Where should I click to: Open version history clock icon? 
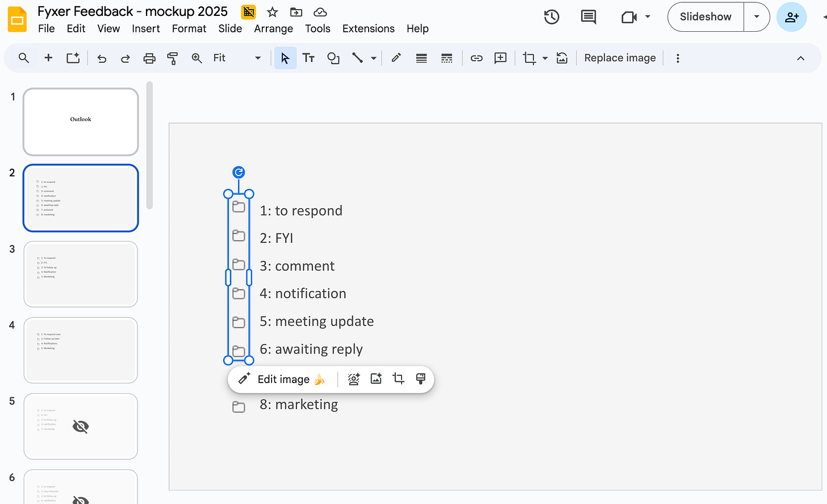[x=552, y=17]
